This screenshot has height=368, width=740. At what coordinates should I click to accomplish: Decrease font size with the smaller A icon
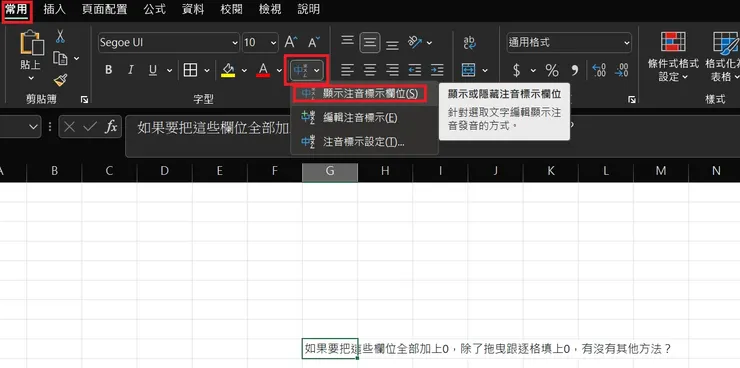314,42
